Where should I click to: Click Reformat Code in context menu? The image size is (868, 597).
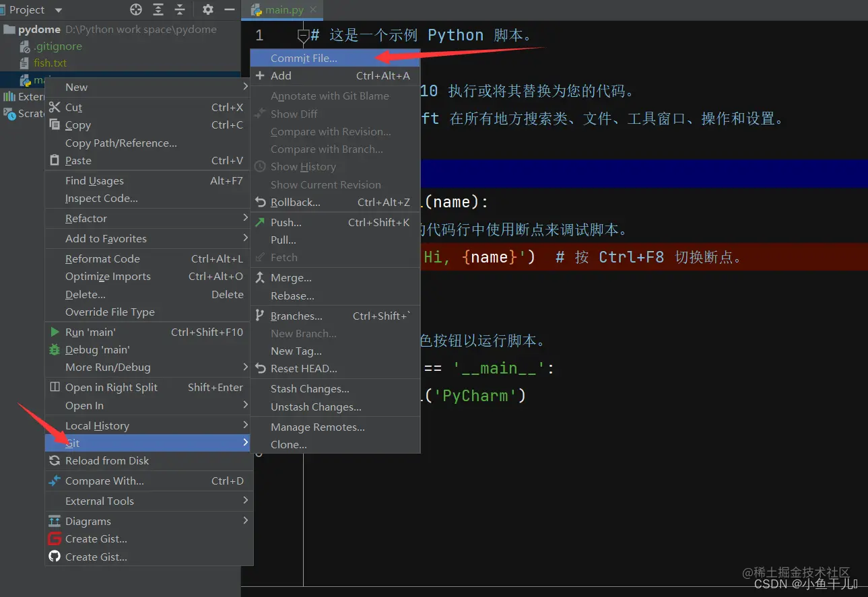[x=149, y=258]
